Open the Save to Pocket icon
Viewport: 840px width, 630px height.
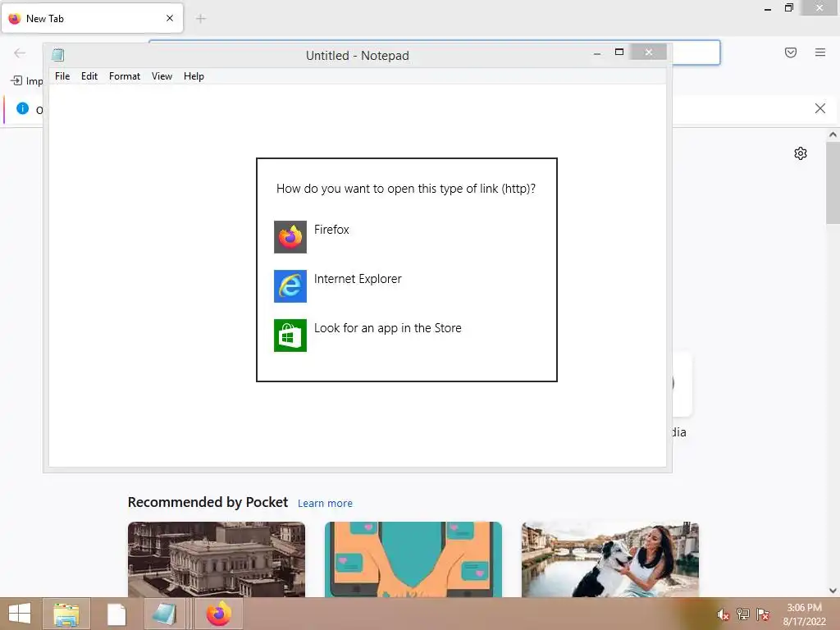[x=790, y=52]
